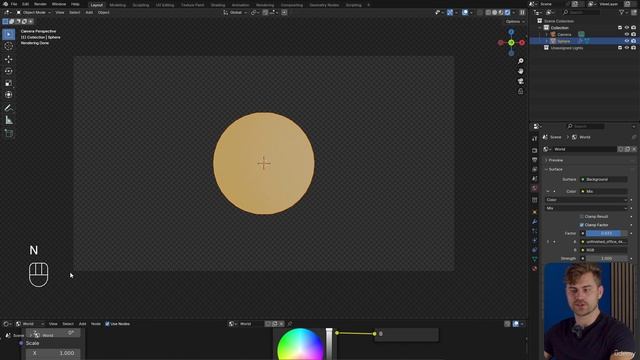640x360 pixels.
Task: Select the Measure tool
Action: (9, 120)
